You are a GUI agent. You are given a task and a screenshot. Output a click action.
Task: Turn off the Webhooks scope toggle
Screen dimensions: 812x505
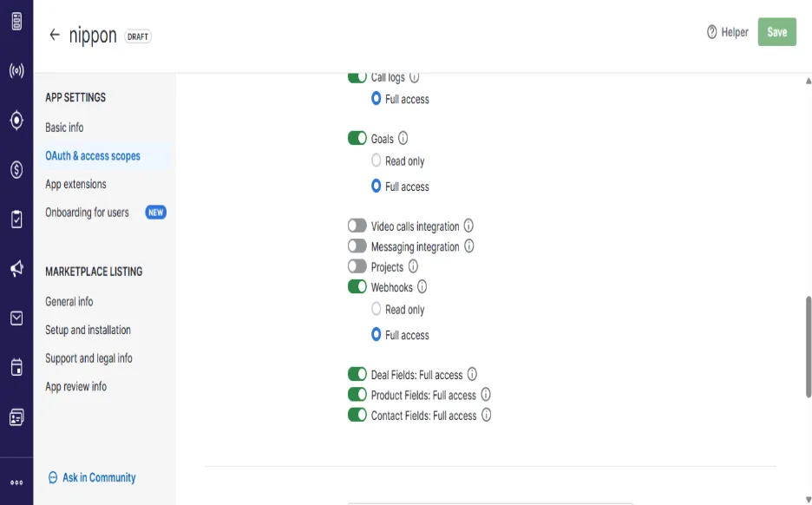pyautogui.click(x=357, y=286)
